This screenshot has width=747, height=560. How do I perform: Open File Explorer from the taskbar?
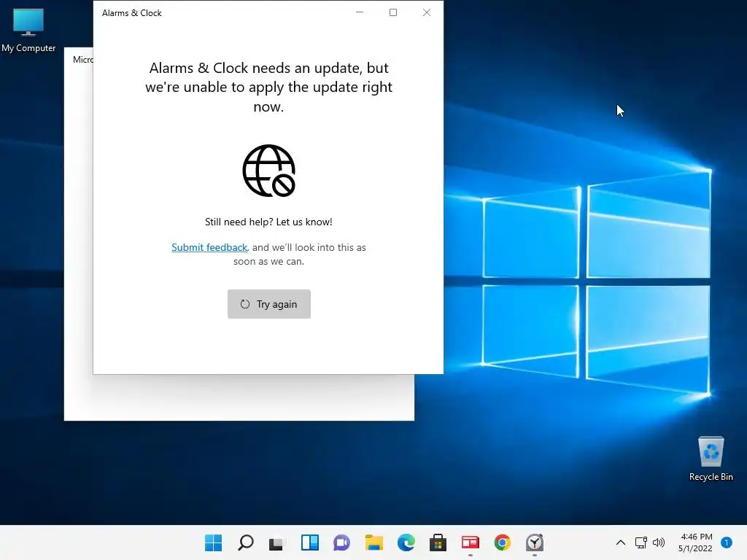[x=374, y=542]
